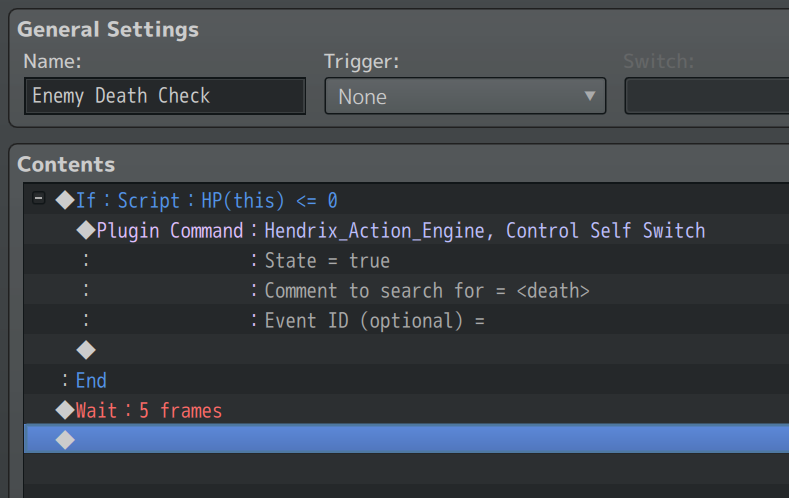Viewport: 789px width, 498px height.
Task: Edit the Name field Enemy Death Check
Action: [165, 96]
